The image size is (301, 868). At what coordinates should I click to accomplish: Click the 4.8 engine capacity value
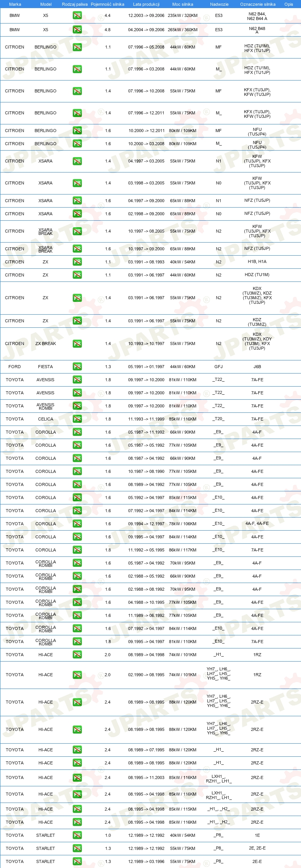point(108,30)
